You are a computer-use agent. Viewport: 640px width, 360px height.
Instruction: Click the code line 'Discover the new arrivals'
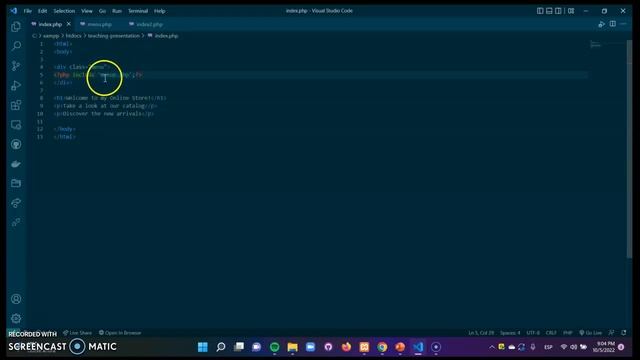pyautogui.click(x=104, y=113)
